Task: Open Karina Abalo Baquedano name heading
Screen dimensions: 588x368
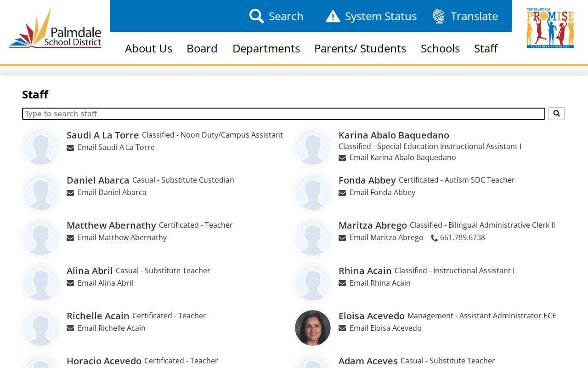Action: click(x=394, y=135)
